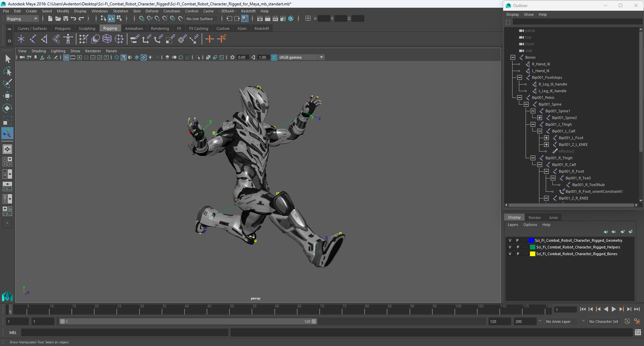
Task: Choose the Scale tool in toolbox
Action: (x=7, y=121)
